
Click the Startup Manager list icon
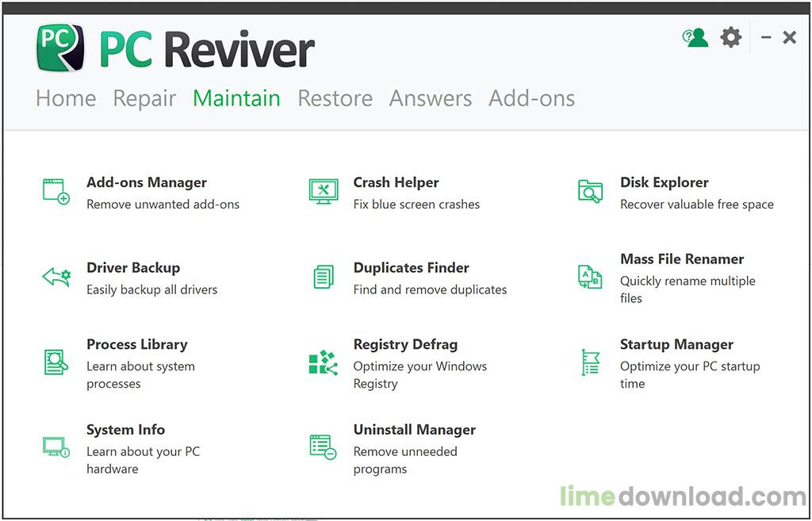point(589,361)
